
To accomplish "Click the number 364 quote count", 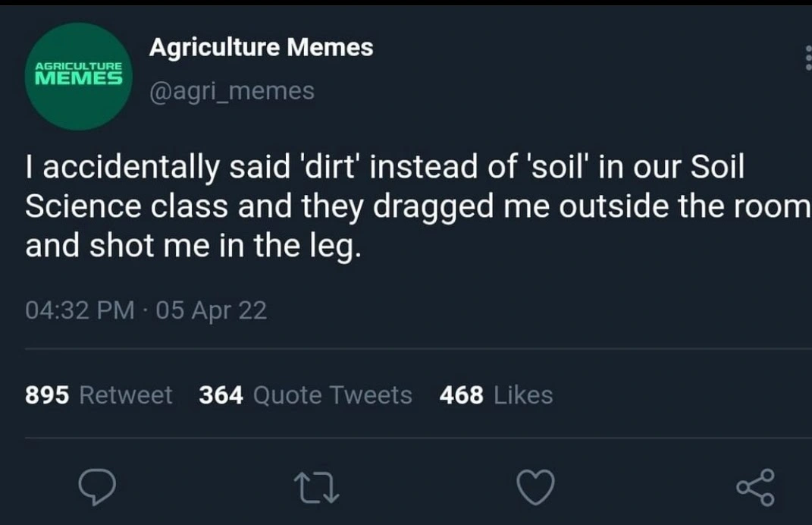I will [221, 395].
